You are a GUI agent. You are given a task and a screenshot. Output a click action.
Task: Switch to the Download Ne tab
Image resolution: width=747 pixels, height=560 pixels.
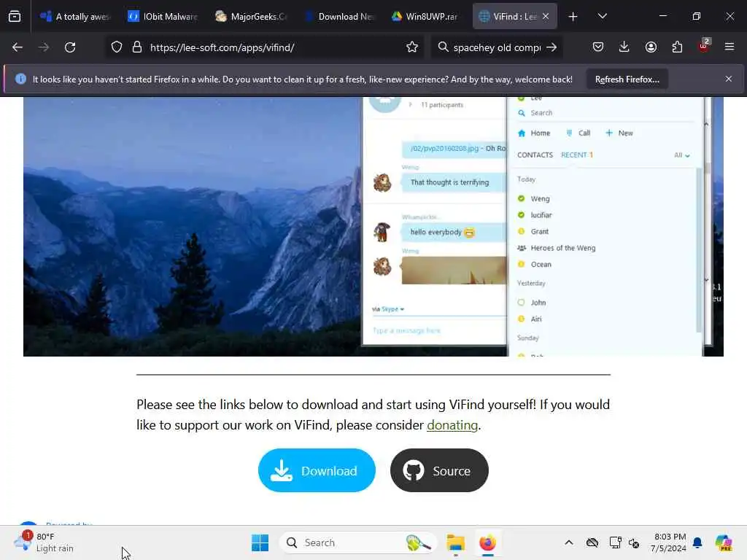(x=339, y=16)
